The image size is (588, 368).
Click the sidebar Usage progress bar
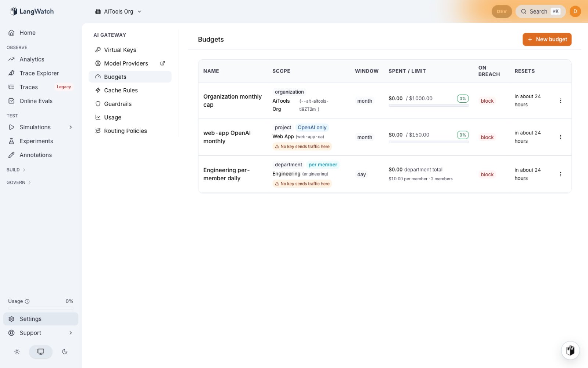coord(41,308)
